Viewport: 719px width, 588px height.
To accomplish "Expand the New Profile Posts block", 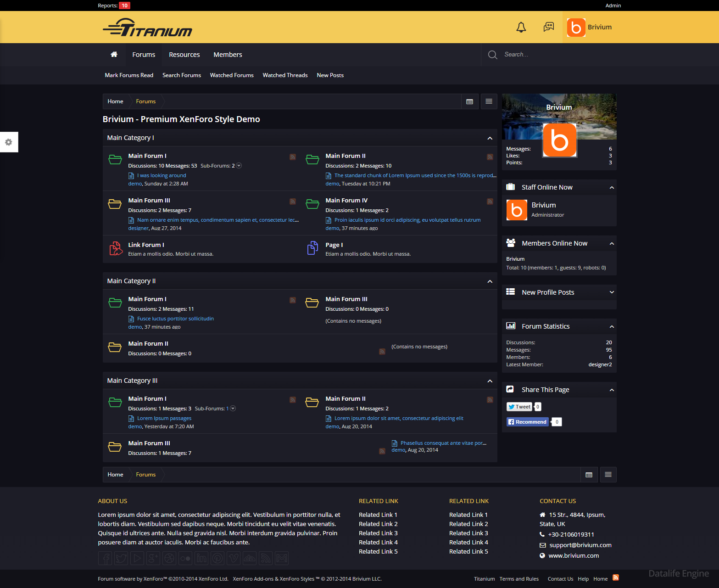I will pyautogui.click(x=612, y=292).
